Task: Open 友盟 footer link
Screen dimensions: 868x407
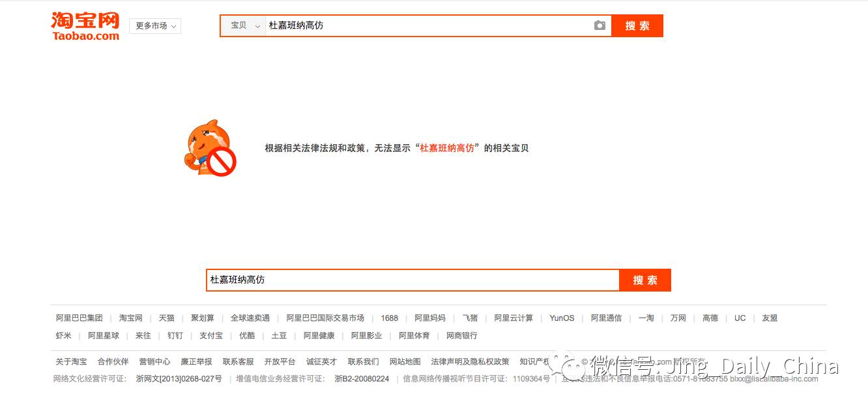Action: 770,318
